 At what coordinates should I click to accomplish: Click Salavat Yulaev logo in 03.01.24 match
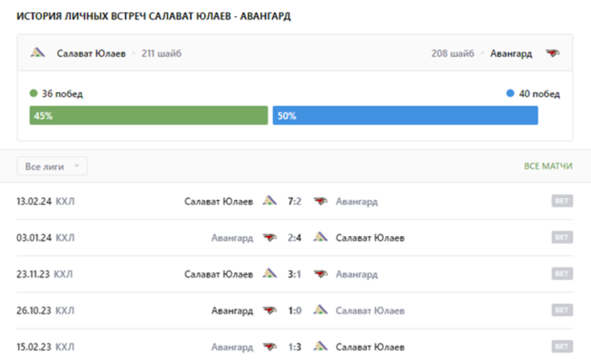(321, 237)
